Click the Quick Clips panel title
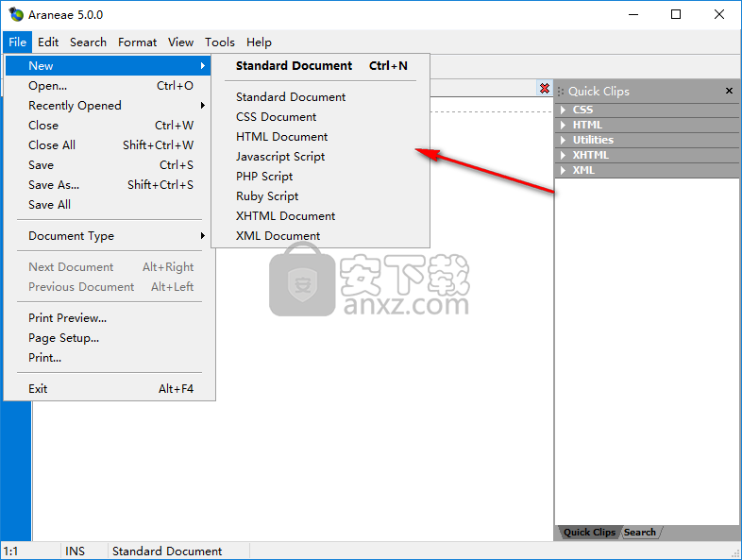 click(599, 92)
